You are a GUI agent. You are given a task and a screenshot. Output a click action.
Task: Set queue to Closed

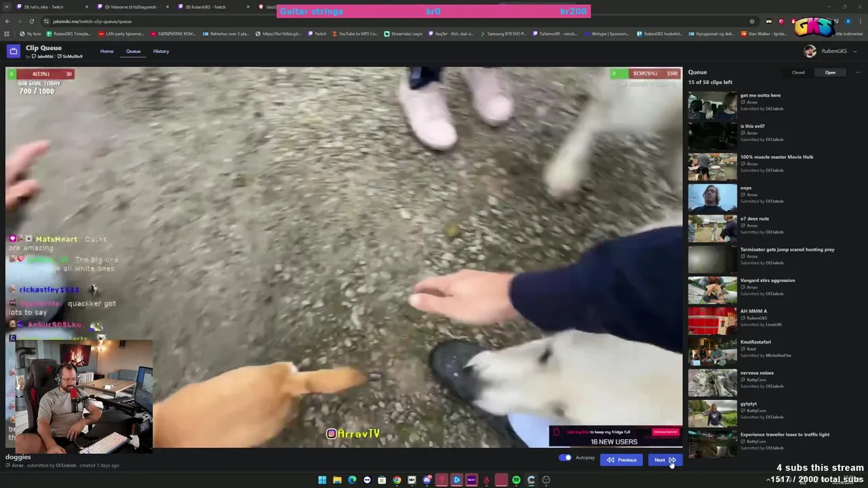798,73
